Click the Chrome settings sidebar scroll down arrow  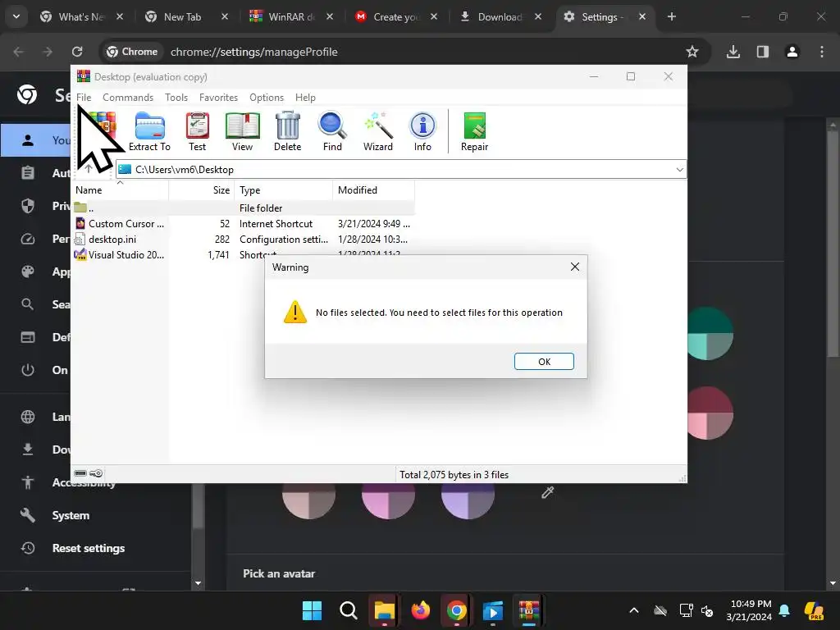[199, 583]
